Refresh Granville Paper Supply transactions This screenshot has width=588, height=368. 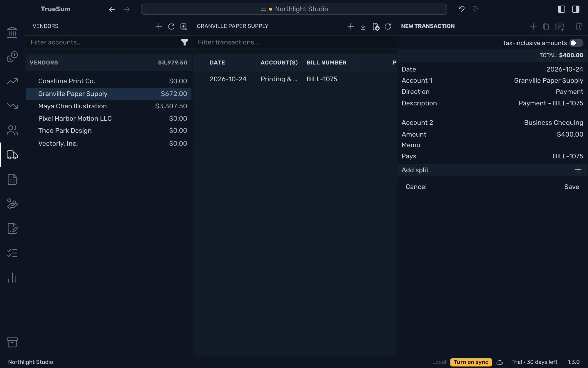pos(388,26)
